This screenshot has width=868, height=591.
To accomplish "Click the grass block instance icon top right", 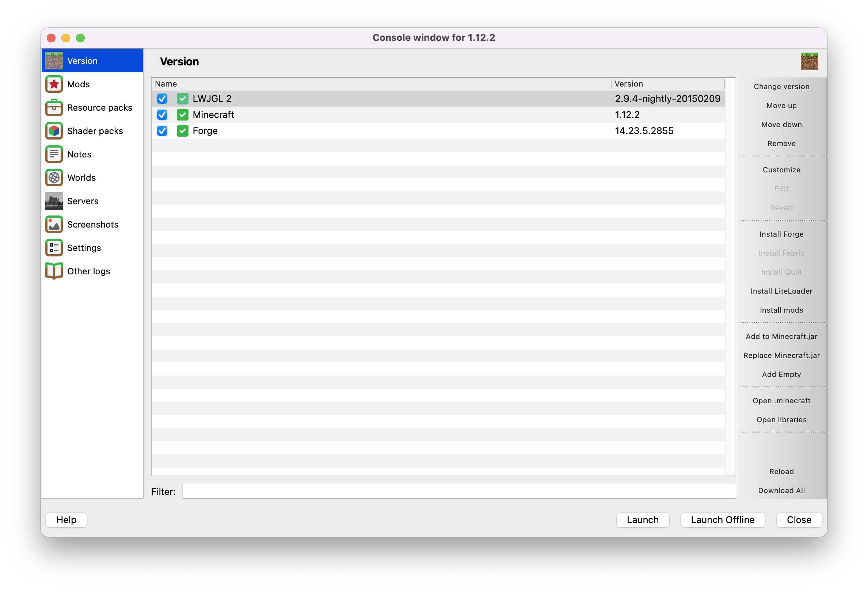I will point(809,61).
